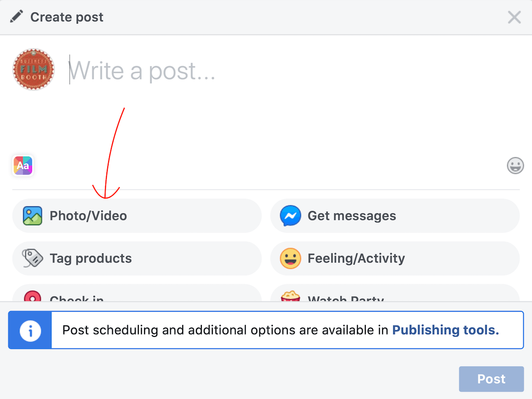Click the Messenger Get messages icon
This screenshot has width=532, height=399.
click(x=290, y=216)
